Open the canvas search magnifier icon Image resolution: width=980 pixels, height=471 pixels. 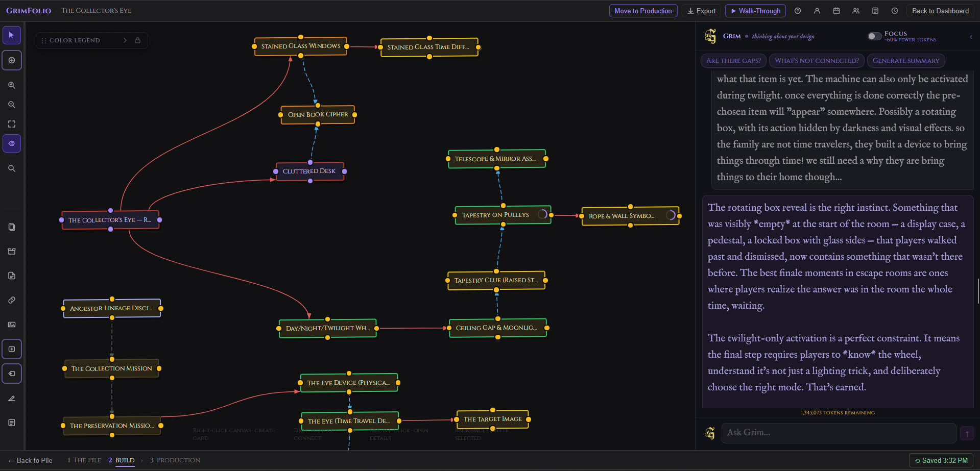(x=12, y=168)
